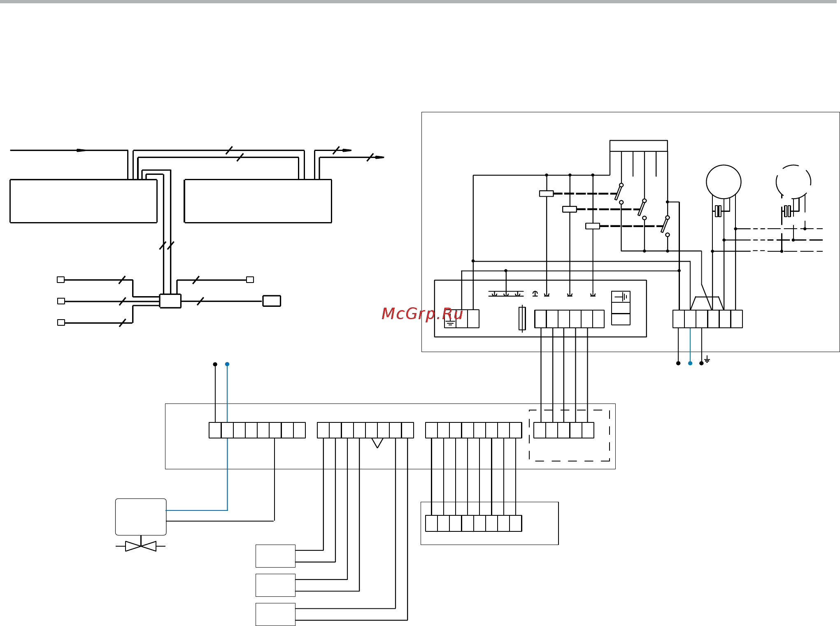Click the McGrp.Ru watermark text
The image size is (840, 626).
point(422,314)
